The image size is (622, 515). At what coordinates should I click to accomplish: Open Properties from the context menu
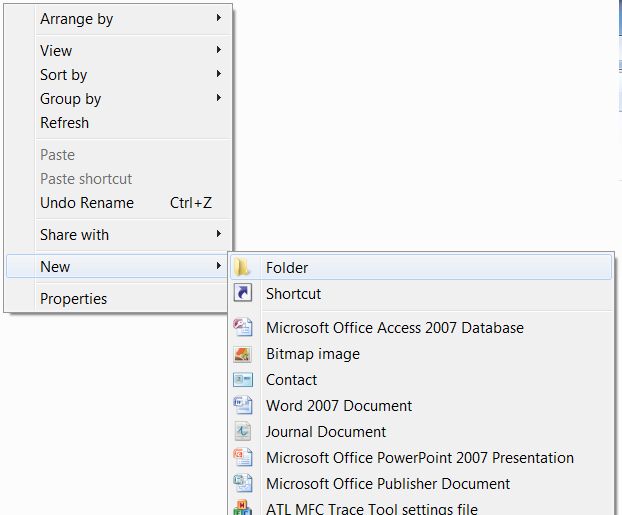[73, 298]
